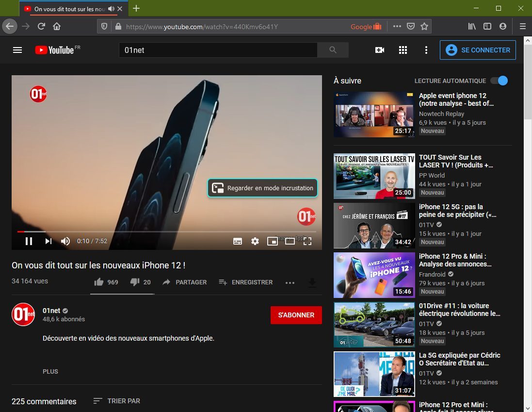Mute the player volume speaker icon
Image resolution: width=532 pixels, height=412 pixels.
65,241
